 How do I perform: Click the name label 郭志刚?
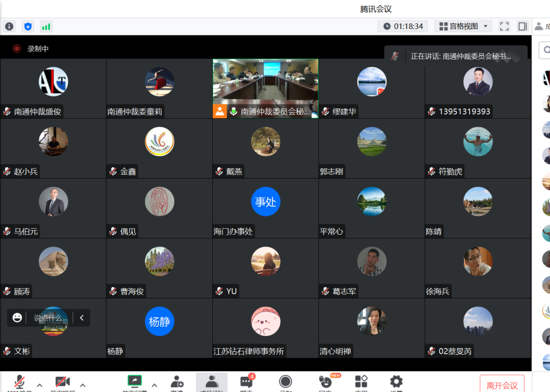[332, 172]
